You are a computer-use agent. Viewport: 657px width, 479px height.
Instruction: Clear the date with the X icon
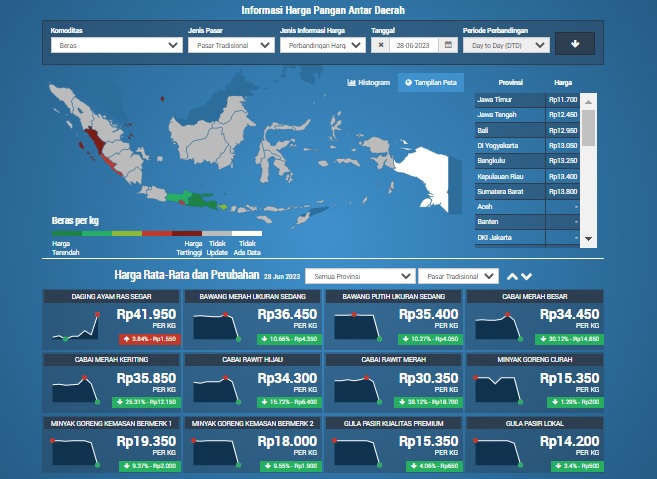(x=381, y=45)
